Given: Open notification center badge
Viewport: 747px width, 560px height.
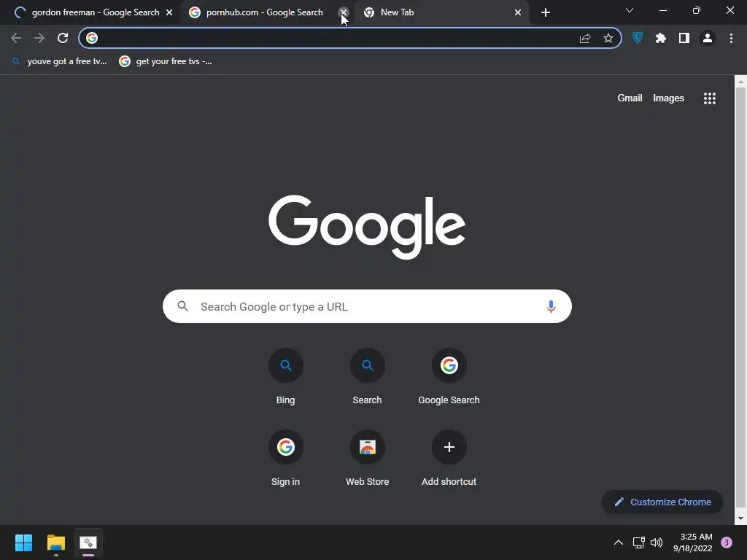Looking at the screenshot, I should point(727,542).
